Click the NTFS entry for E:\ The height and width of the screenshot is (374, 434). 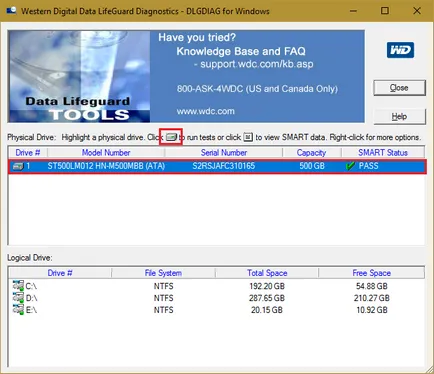164,310
